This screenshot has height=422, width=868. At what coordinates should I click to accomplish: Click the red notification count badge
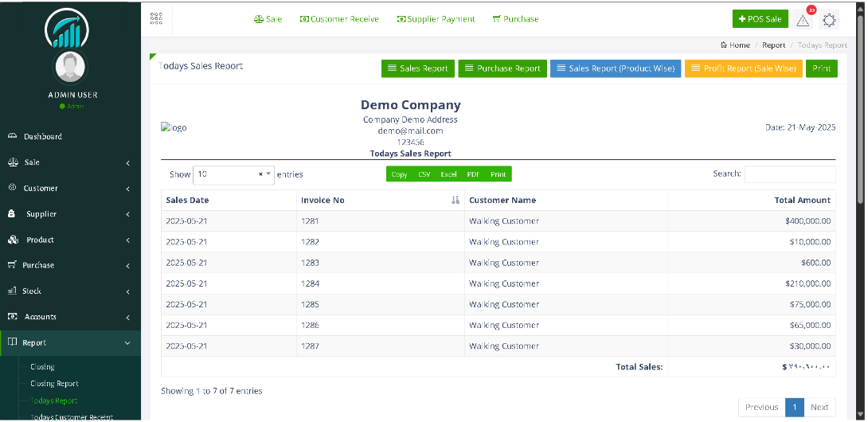(811, 10)
